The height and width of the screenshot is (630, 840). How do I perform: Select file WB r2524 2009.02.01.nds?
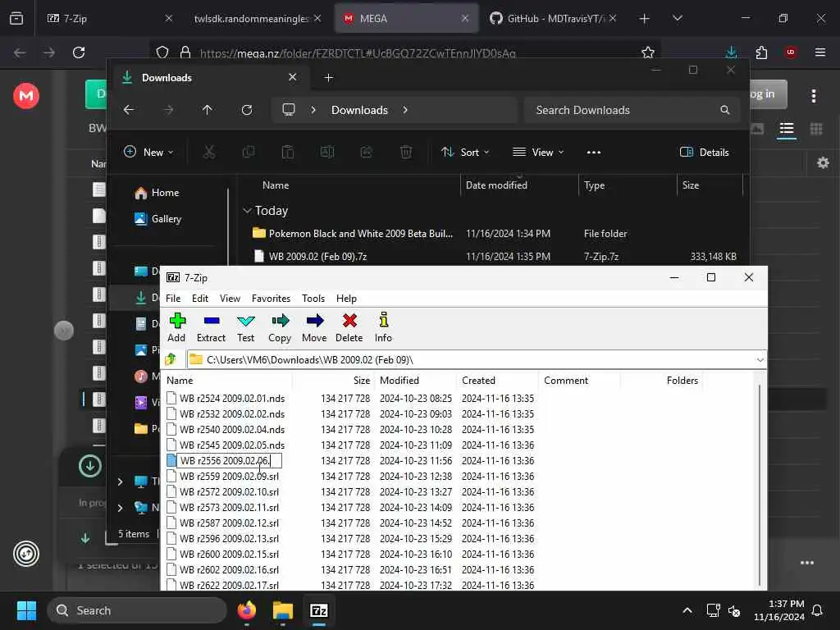(232, 399)
